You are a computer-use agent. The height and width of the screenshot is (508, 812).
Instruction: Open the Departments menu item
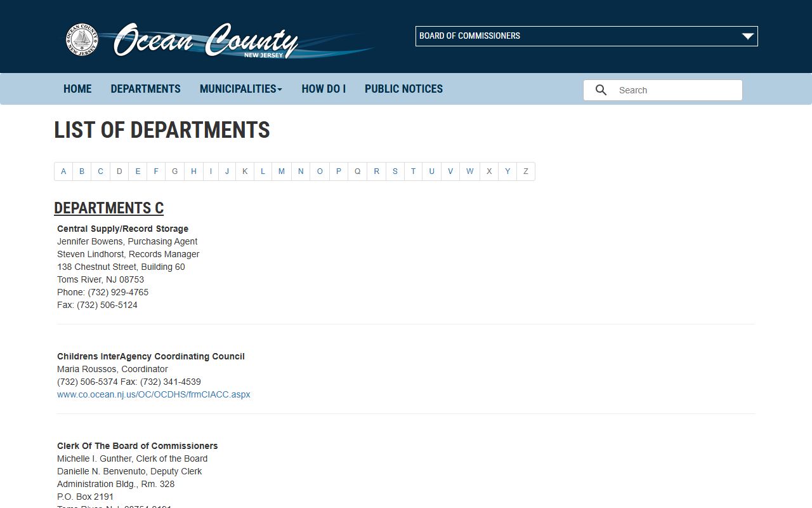pyautogui.click(x=146, y=89)
